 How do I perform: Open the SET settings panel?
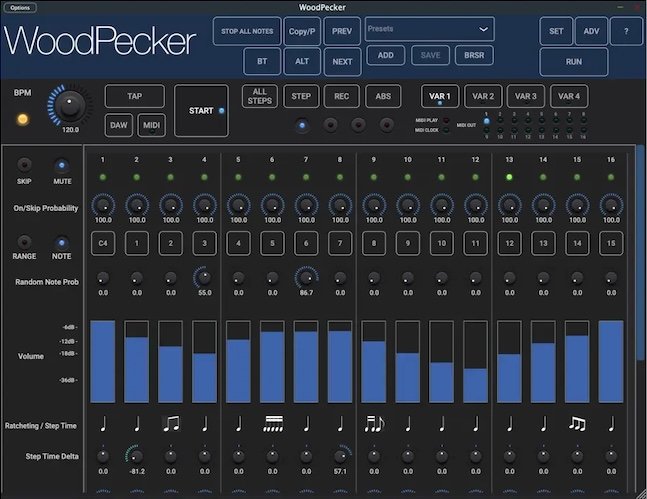(x=556, y=31)
